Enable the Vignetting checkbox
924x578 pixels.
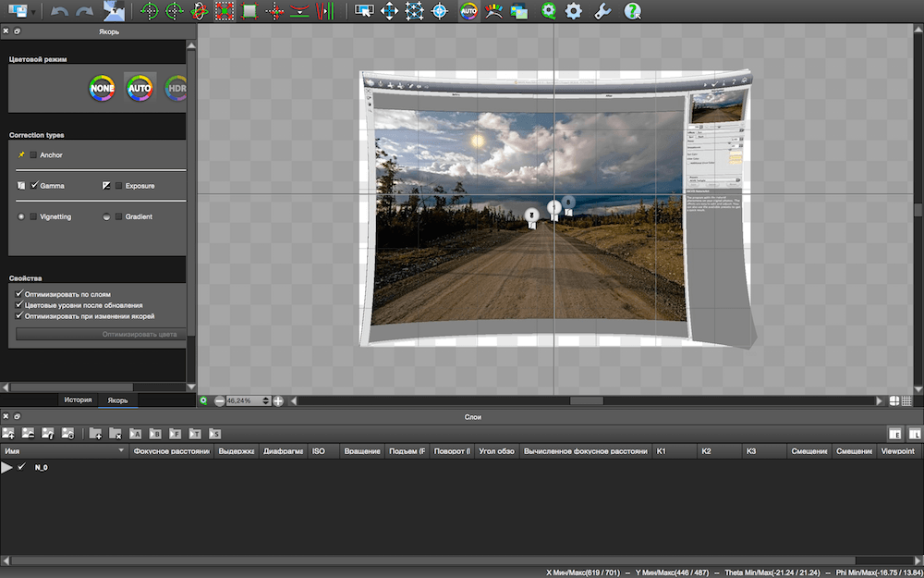(33, 216)
